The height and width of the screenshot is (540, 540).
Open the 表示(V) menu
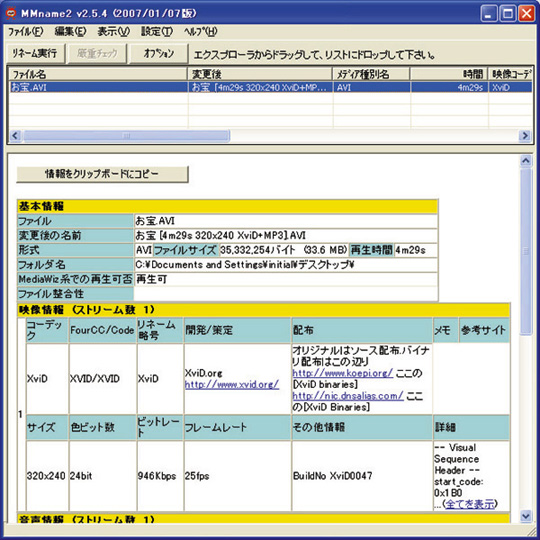(113, 32)
